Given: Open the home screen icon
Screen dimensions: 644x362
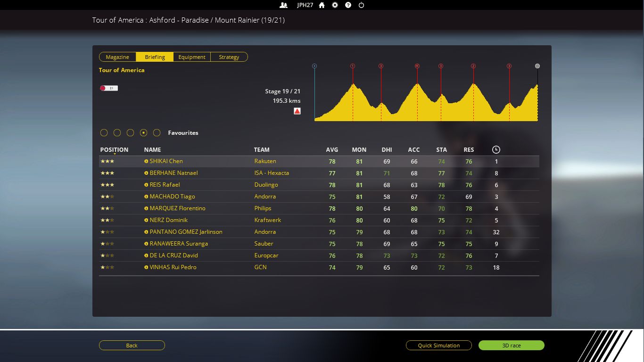Looking at the screenshot, I should (322, 5).
